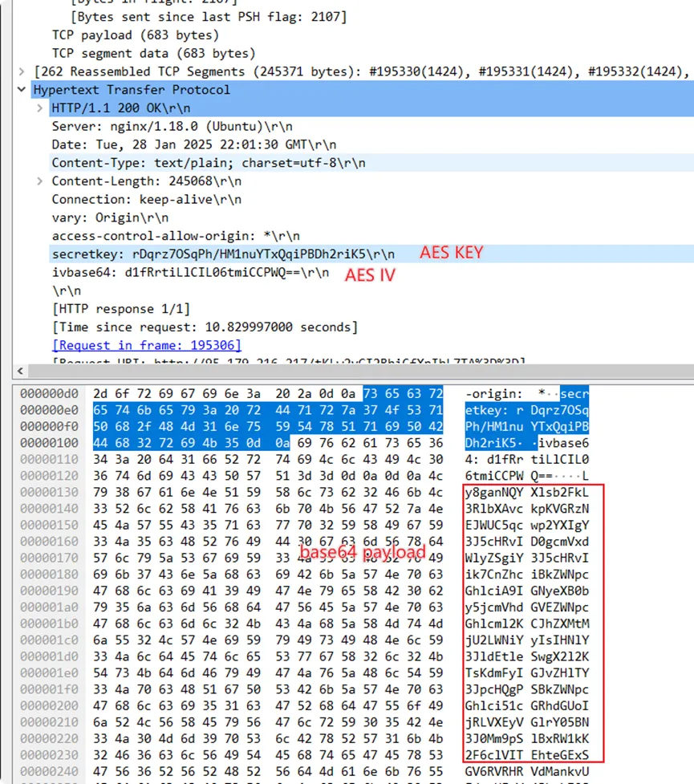This screenshot has height=784, width=694.
Task: Click hex offset 00000130 row label
Action: 48,491
